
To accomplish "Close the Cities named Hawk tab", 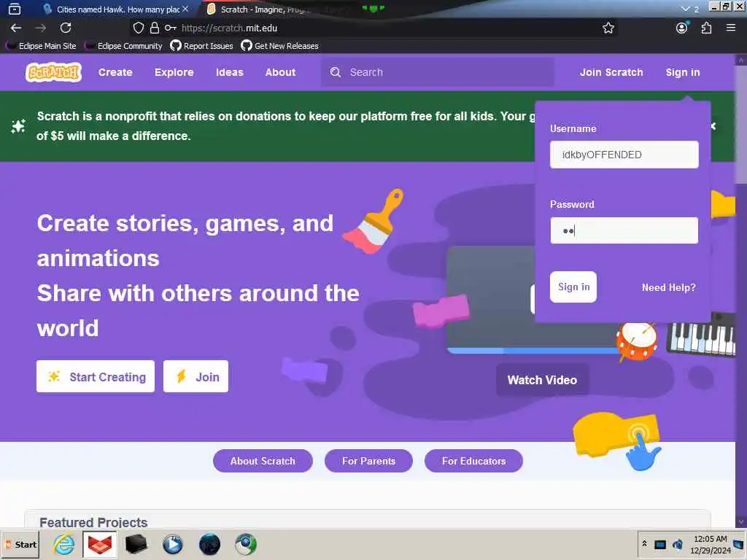I will pyautogui.click(x=185, y=9).
